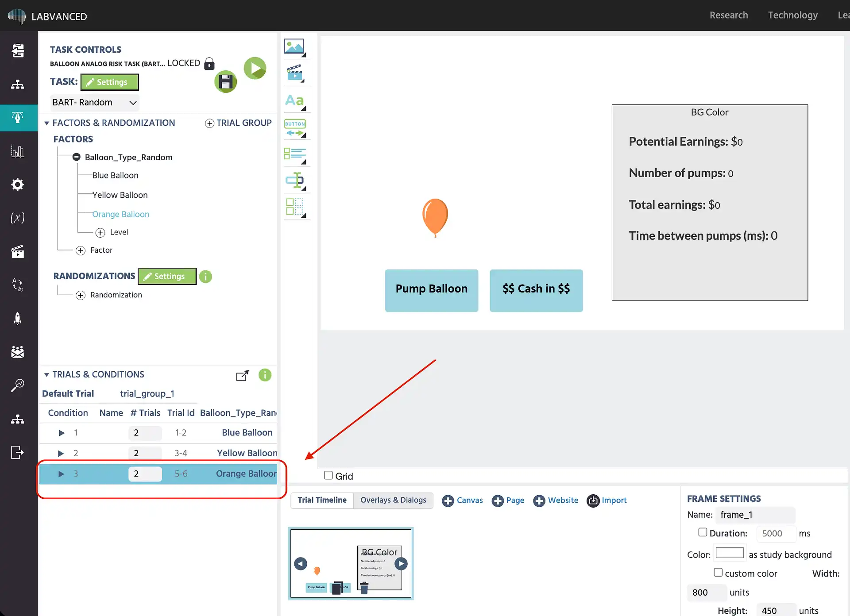Viewport: 850px width, 616px height.
Task: Open the magnifying glass sidebar icon
Action: click(x=18, y=385)
